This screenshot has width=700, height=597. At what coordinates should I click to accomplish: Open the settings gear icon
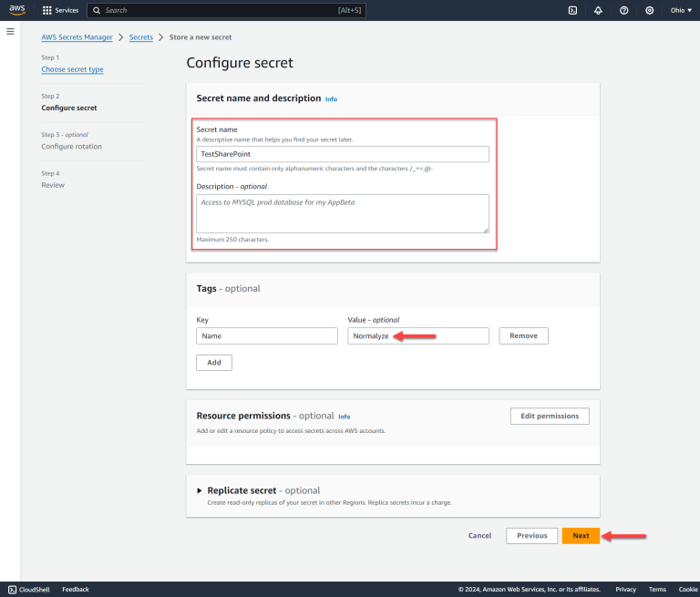[650, 10]
